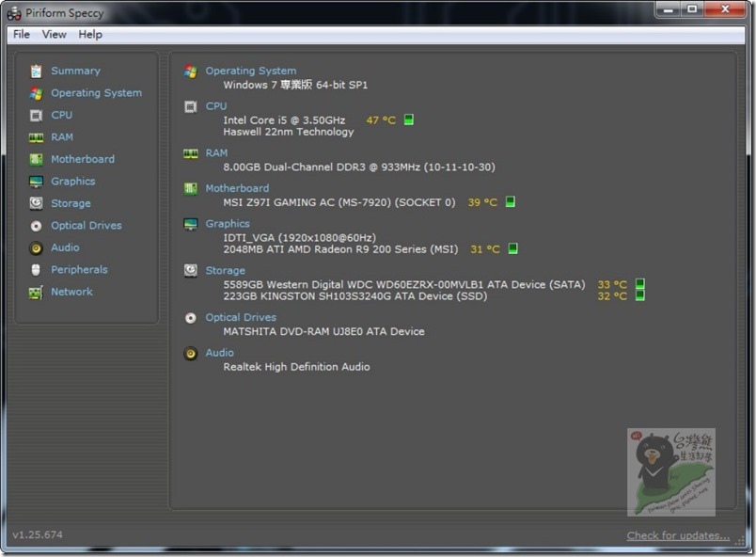
Task: Click the Motherboard heading link in summary
Action: point(237,188)
